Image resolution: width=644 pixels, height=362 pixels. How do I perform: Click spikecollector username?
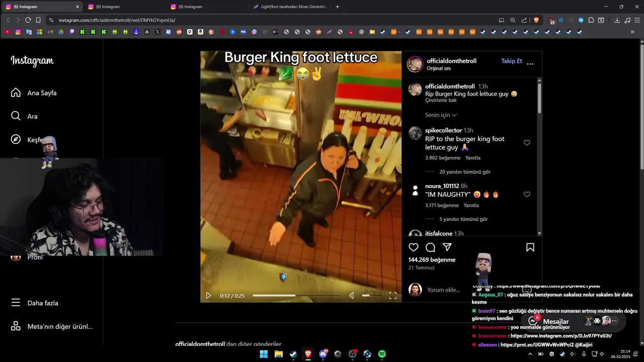coord(443,130)
